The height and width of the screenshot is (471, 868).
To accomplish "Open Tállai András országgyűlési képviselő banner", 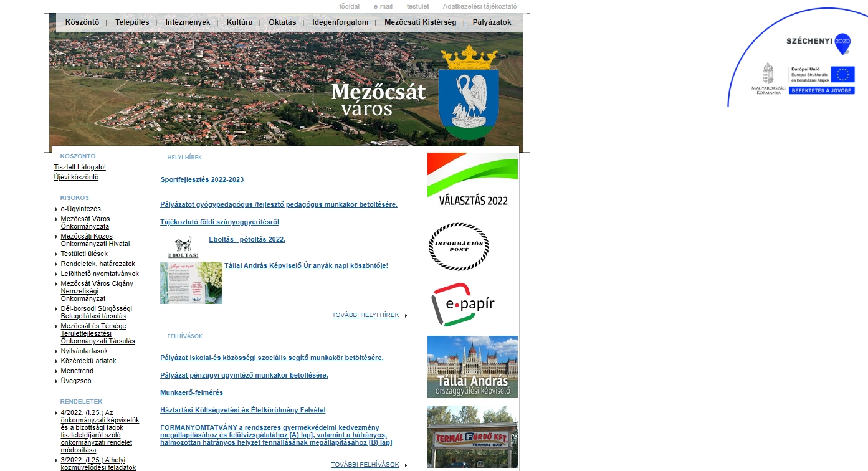I will [x=472, y=367].
